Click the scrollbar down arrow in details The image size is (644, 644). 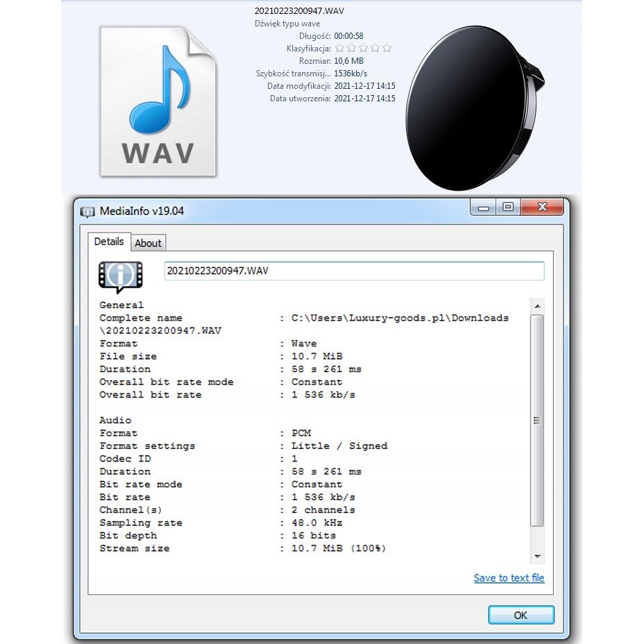coord(537,557)
